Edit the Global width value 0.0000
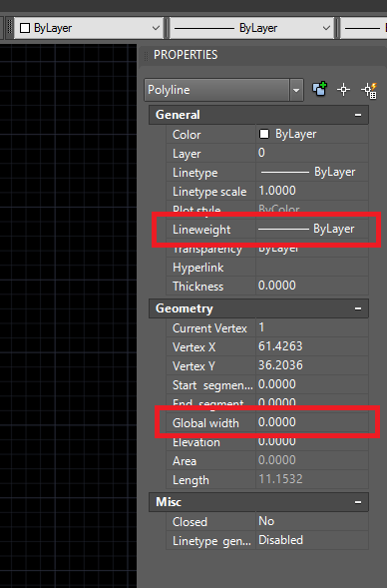 point(312,422)
